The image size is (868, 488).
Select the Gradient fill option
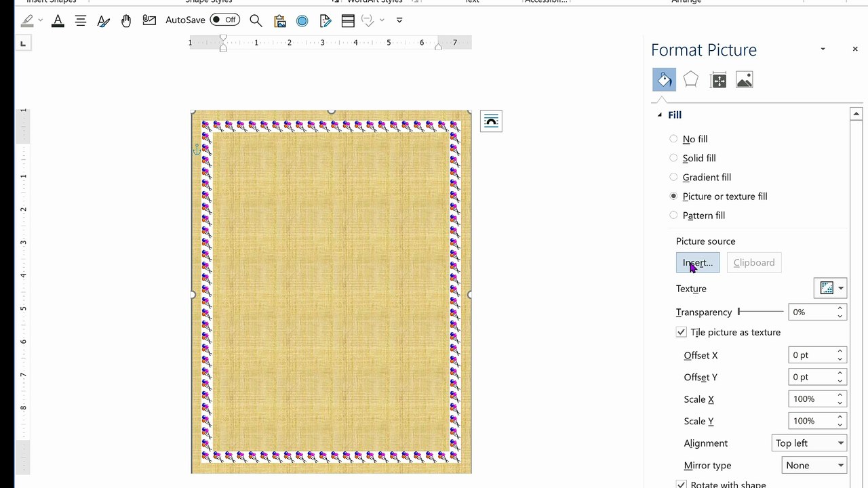pyautogui.click(x=673, y=177)
